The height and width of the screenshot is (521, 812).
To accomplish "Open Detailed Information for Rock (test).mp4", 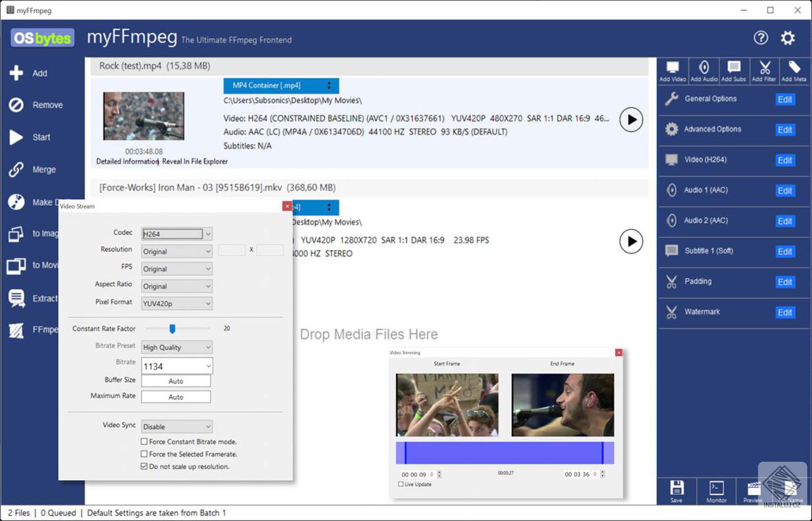I will click(126, 161).
